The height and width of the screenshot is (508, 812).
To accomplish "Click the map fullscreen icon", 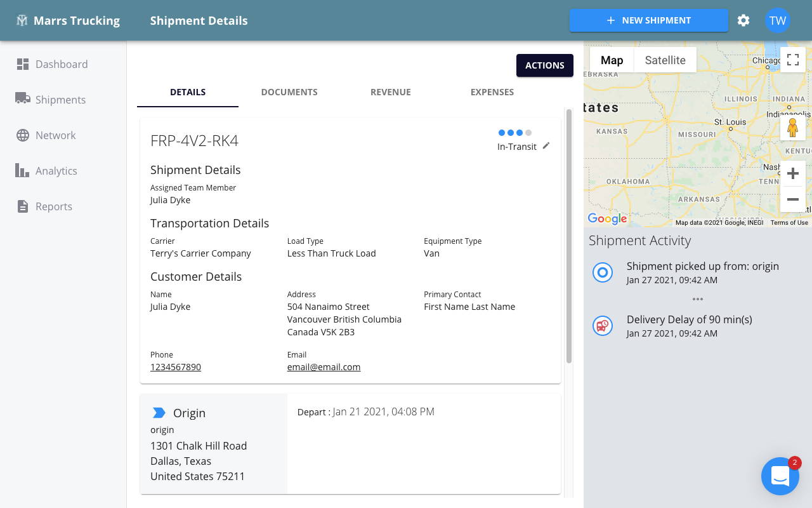I will point(792,60).
